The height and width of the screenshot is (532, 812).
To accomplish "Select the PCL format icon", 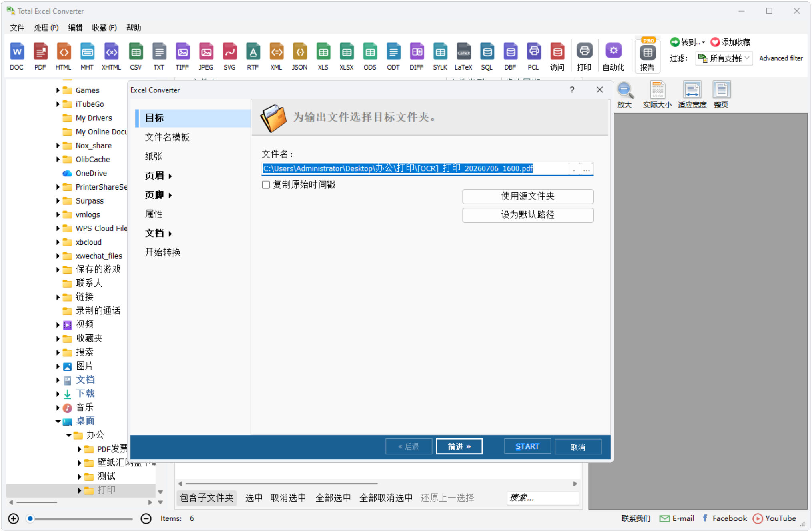I will pos(534,56).
